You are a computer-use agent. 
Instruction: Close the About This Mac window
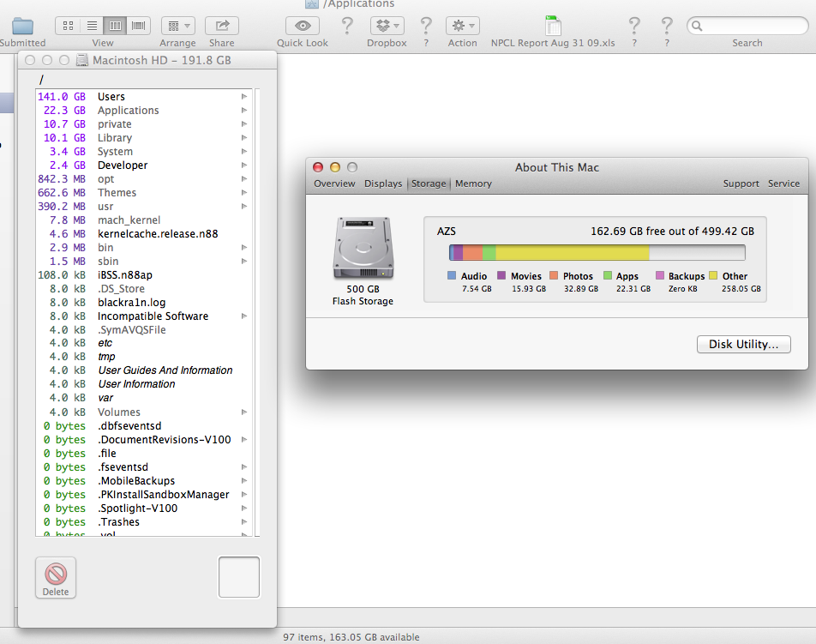click(x=318, y=167)
